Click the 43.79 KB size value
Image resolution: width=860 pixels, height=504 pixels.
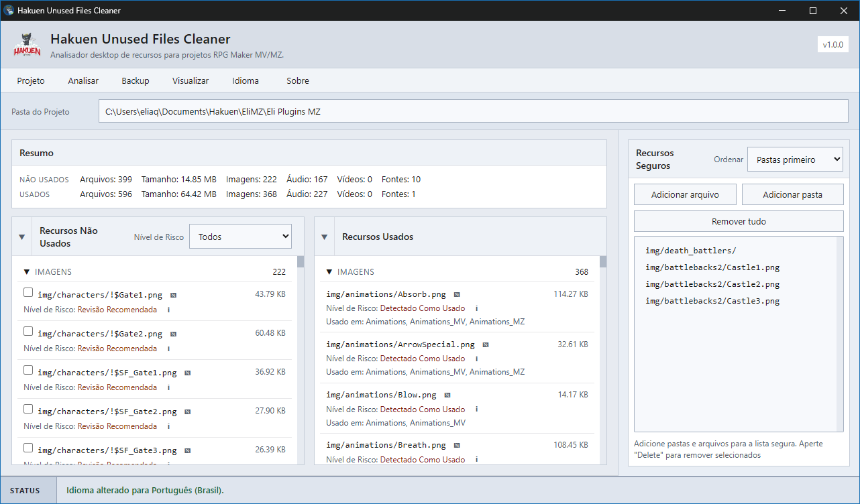pos(270,294)
